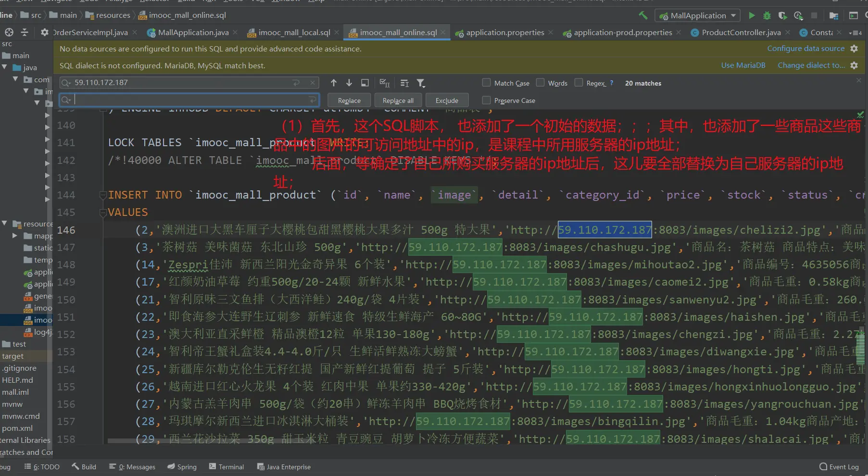The image size is (868, 476).
Task: Run MallApplication with coverage
Action: 783,16
